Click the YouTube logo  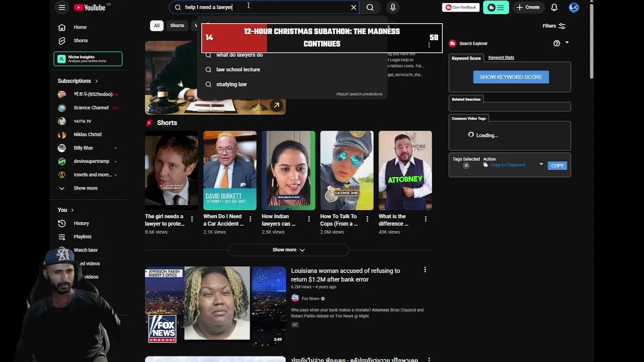[x=90, y=8]
